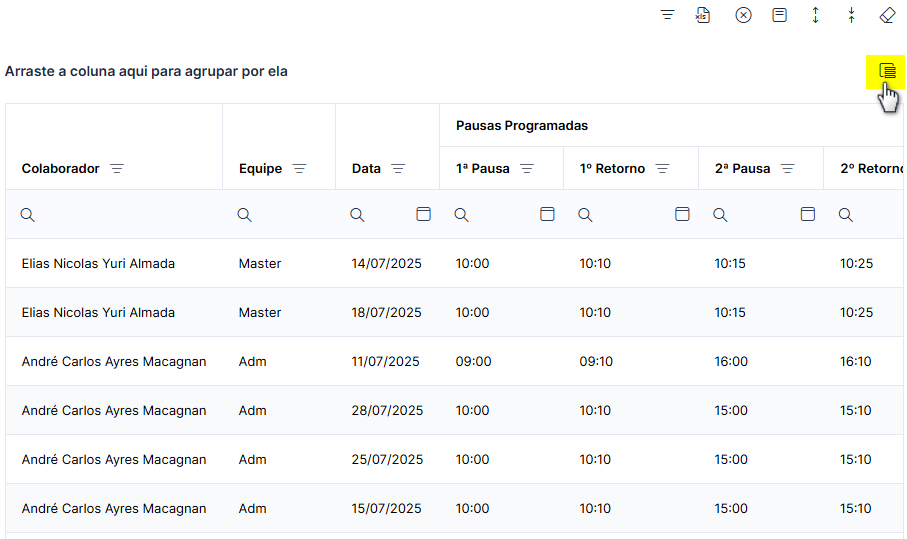Open filter menu for 1º Retorno column
Viewport: 907px width, 539px height.
tap(662, 169)
